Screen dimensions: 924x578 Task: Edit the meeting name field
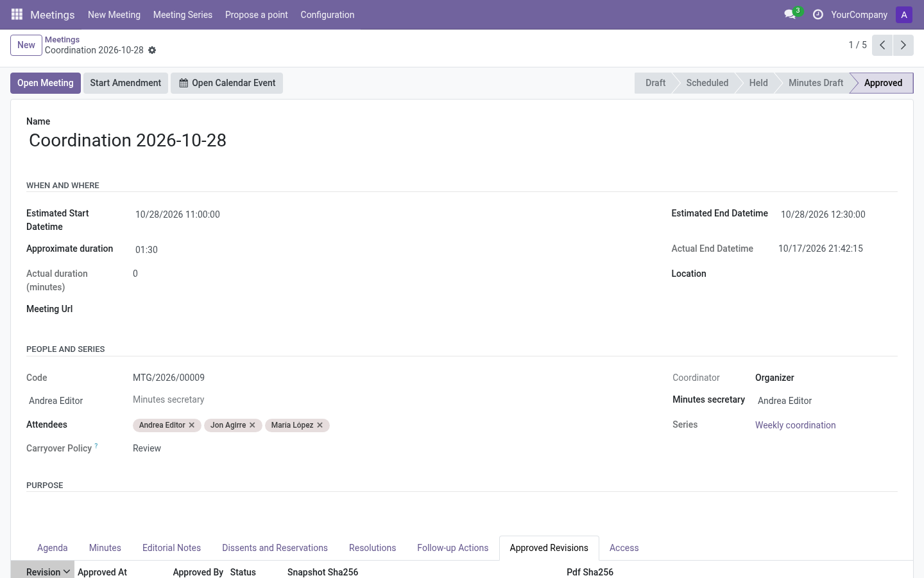(462, 141)
